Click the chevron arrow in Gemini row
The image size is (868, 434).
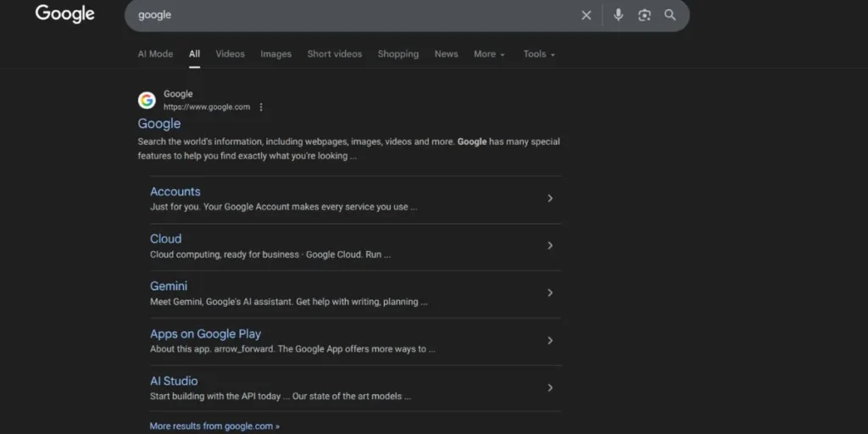(549, 293)
